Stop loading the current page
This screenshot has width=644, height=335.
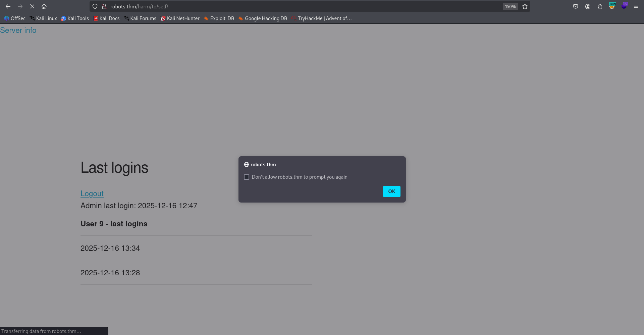[32, 6]
